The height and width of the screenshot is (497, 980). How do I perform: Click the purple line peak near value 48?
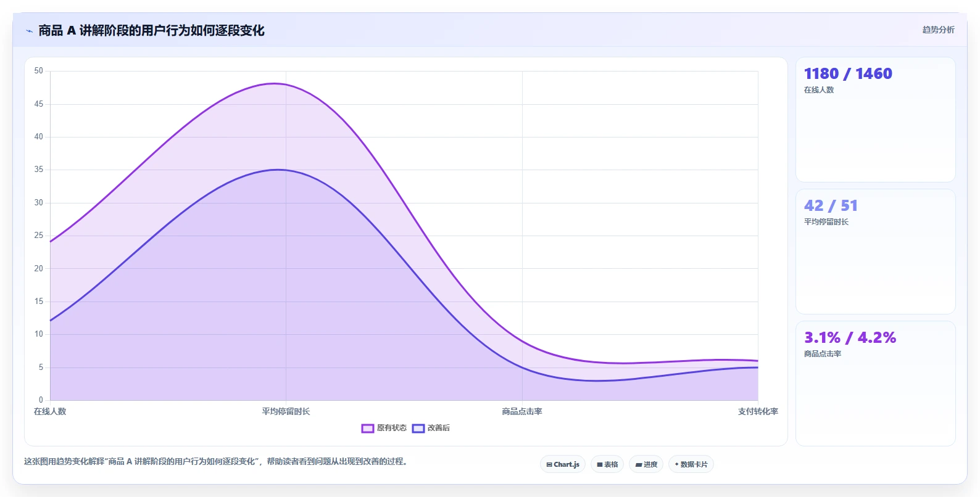[x=275, y=84]
